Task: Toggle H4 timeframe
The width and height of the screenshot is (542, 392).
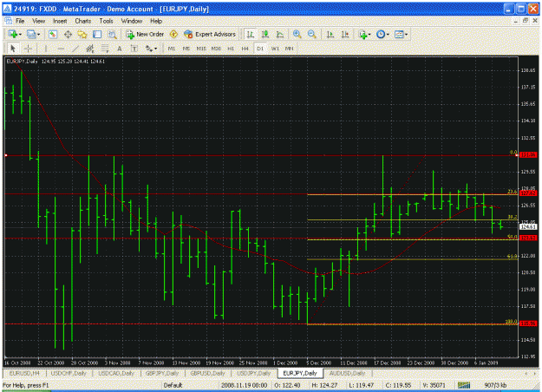Action: 245,49
